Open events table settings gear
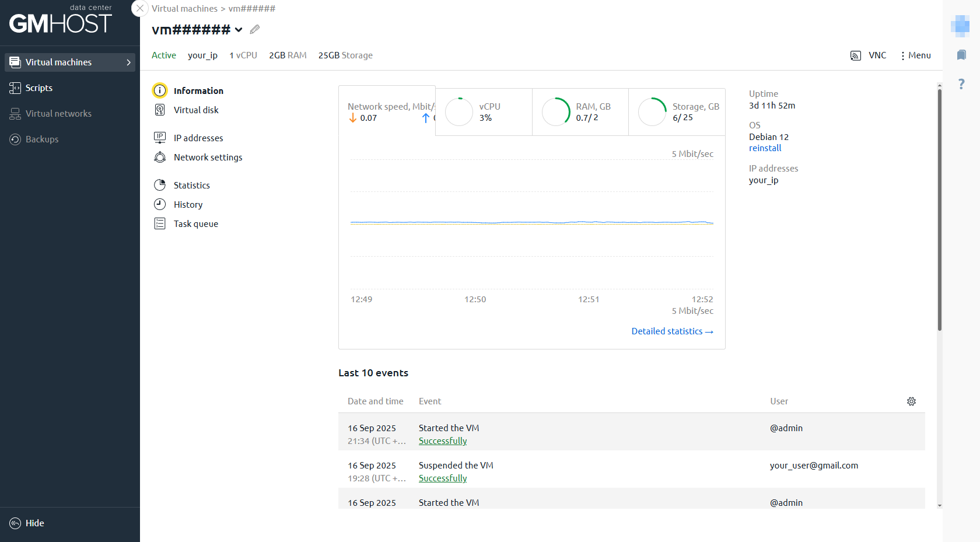Image resolution: width=980 pixels, height=542 pixels. (911, 401)
